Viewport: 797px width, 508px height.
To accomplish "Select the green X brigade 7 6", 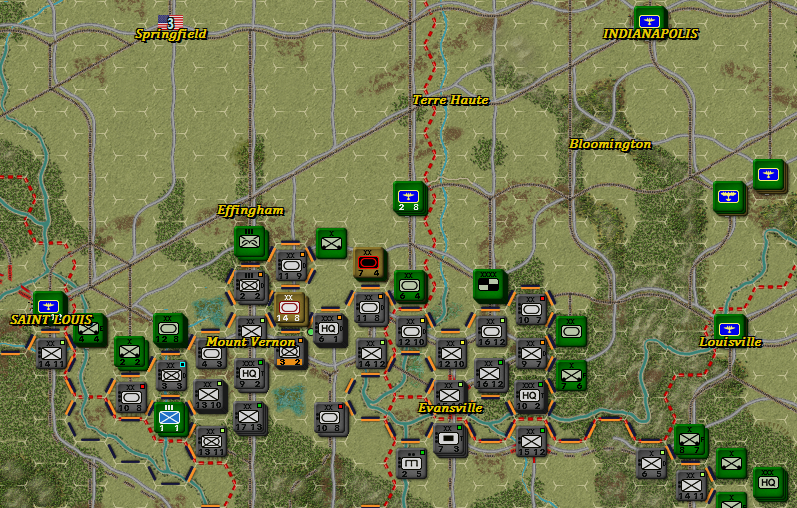I will 571,375.
